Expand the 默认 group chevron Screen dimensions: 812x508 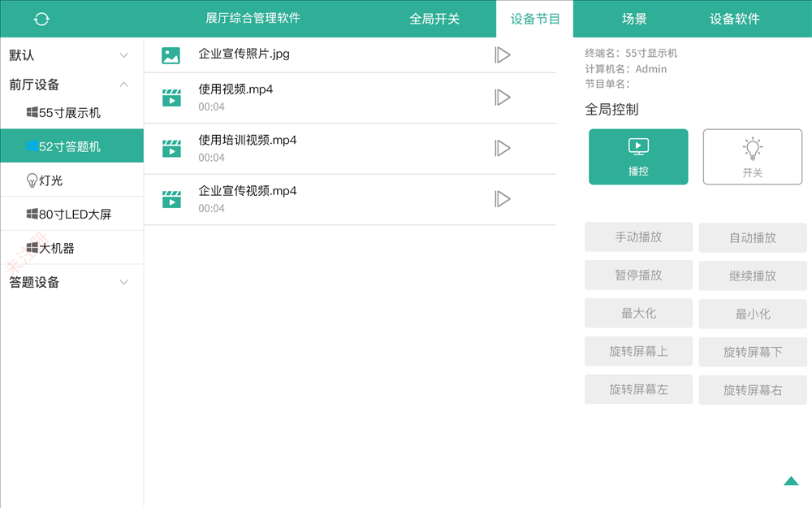[x=123, y=55]
